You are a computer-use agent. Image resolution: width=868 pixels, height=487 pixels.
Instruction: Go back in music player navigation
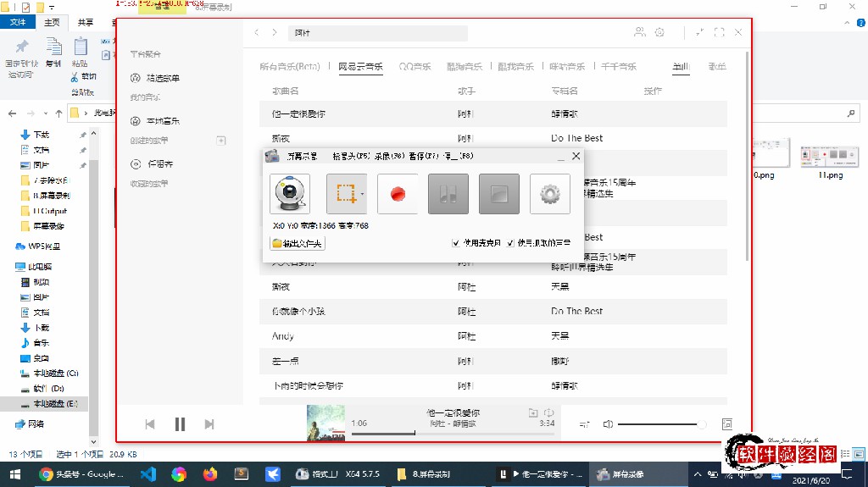(256, 33)
